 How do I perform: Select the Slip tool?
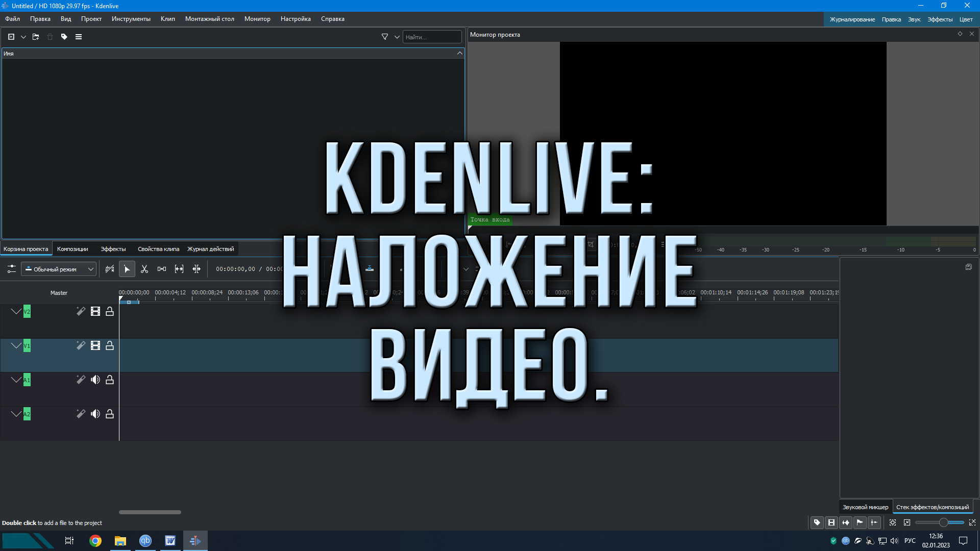[x=179, y=269]
